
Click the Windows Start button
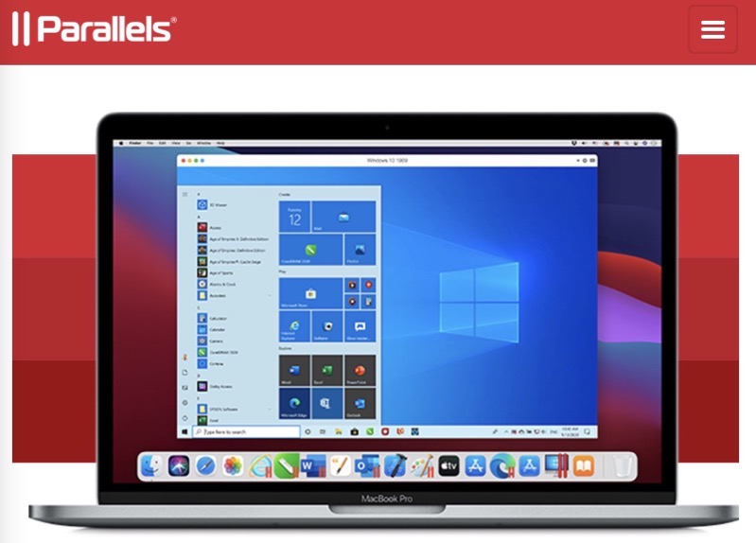coord(185,431)
